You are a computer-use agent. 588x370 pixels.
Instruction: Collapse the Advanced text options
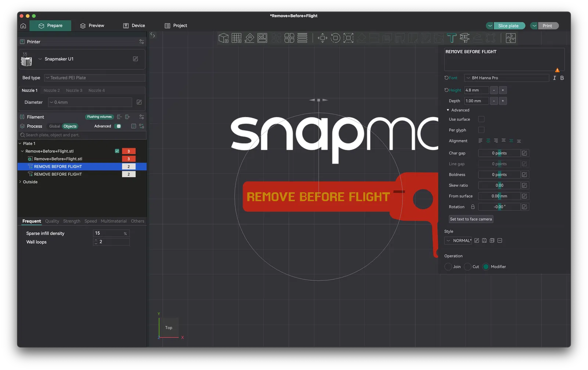click(x=448, y=110)
